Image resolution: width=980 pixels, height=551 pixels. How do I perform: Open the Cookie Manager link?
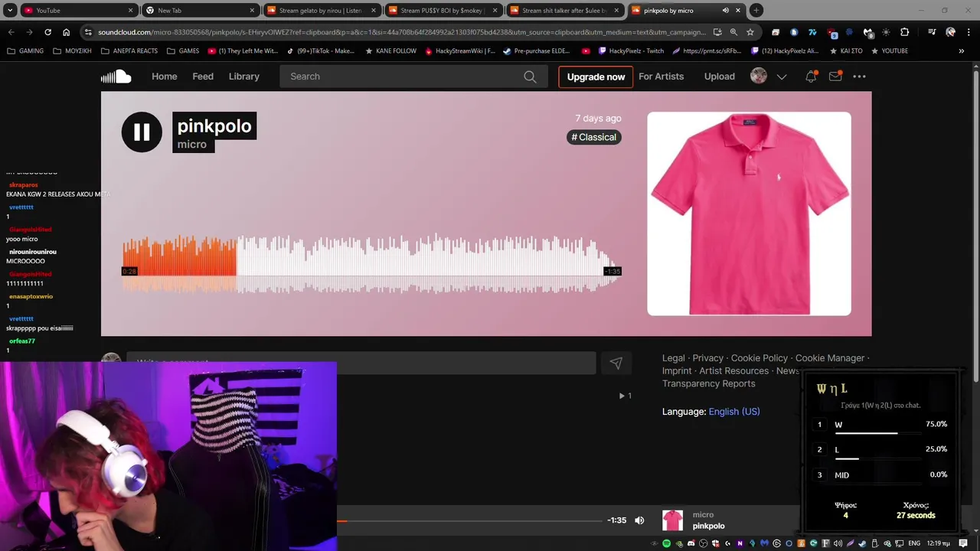830,358
